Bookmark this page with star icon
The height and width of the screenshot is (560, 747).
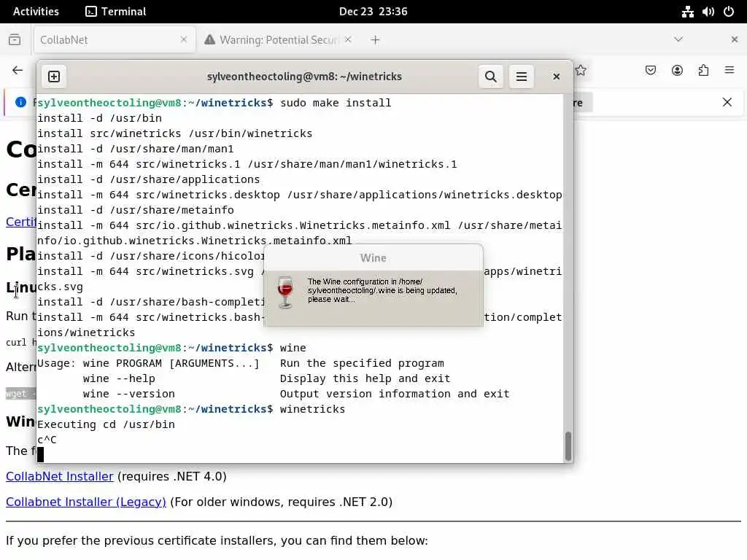581,71
